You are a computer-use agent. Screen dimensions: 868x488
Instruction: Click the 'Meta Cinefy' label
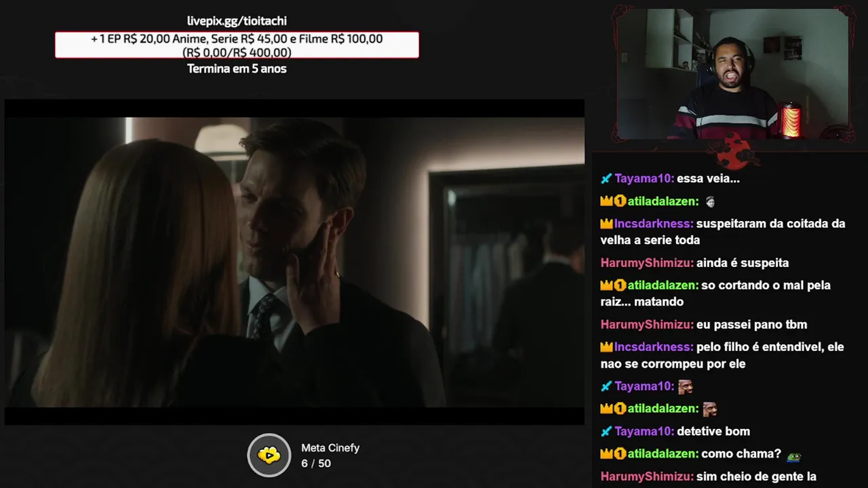(x=330, y=448)
